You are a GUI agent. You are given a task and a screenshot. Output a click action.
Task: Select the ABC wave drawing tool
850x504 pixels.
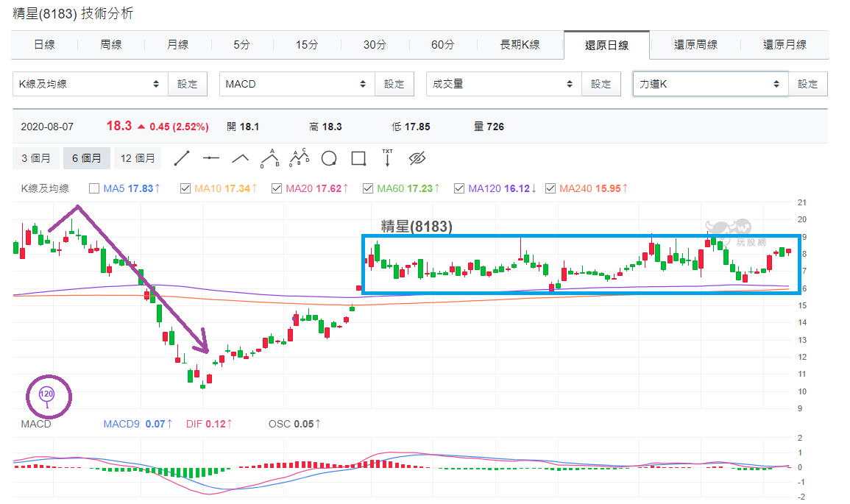[269, 158]
